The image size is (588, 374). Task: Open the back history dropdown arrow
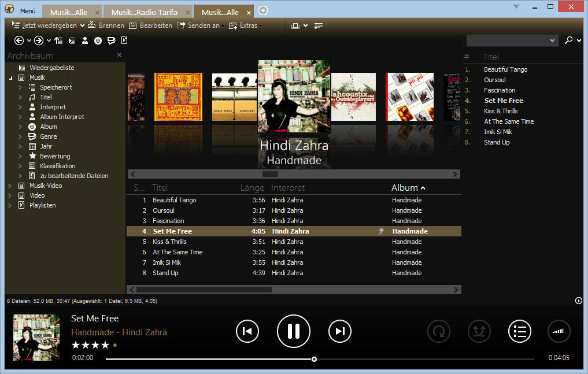pyautogui.click(x=29, y=40)
